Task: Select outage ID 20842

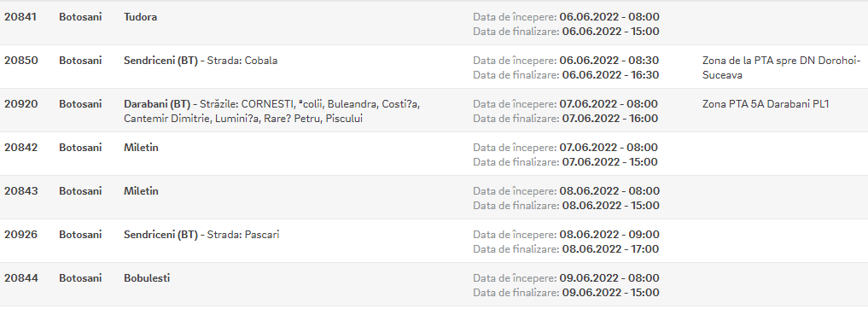Action: pos(21,148)
